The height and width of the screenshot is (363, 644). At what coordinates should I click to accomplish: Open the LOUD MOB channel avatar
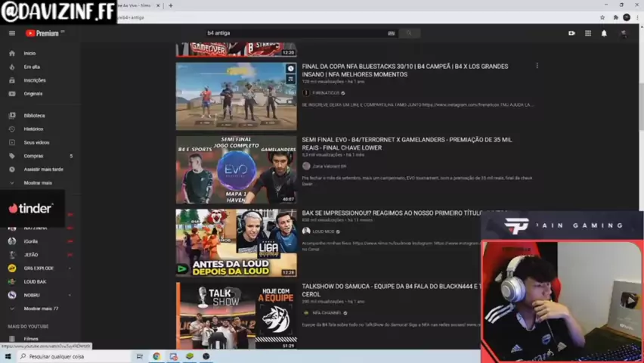click(x=306, y=231)
